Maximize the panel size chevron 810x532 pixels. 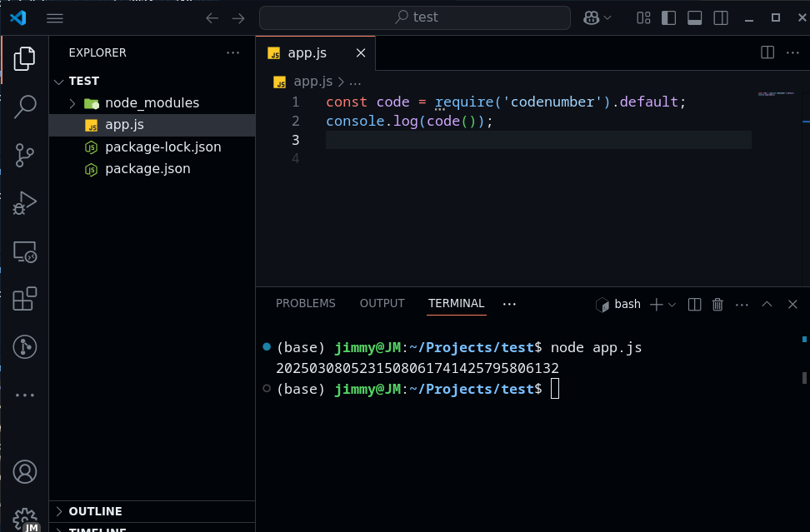click(x=767, y=305)
